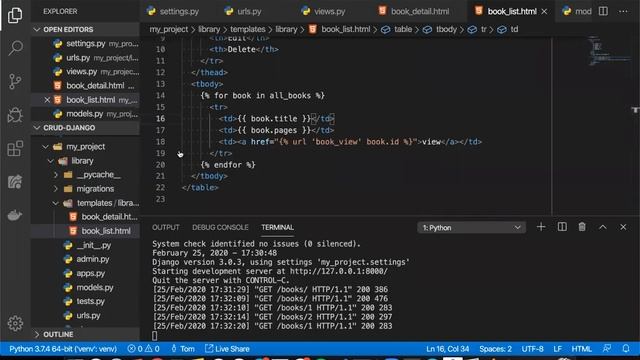Open the editor More Actions ellipsis
This screenshot has width=640, height=360.
[x=623, y=11]
